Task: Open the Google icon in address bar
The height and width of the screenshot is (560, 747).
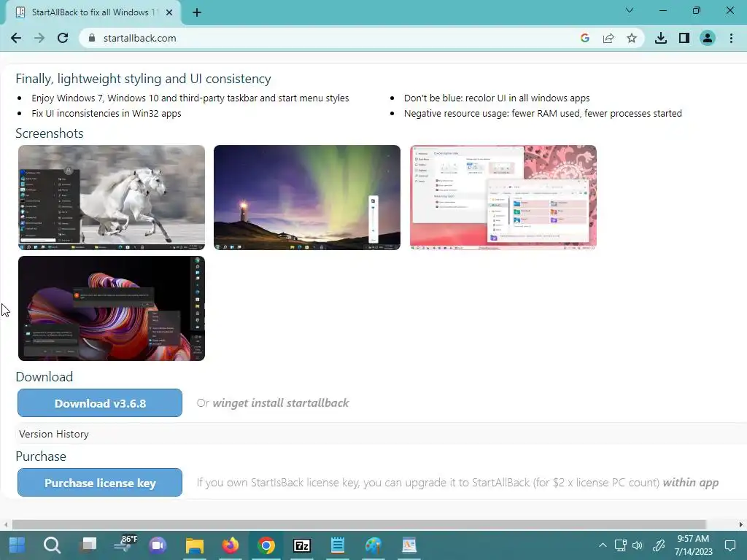Action: pyautogui.click(x=585, y=38)
